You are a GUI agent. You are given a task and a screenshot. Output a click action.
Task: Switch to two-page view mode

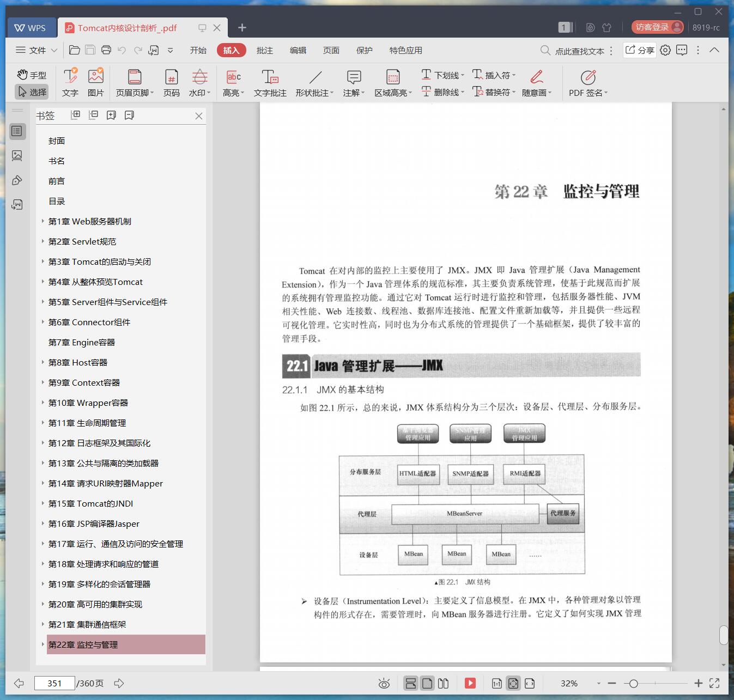pos(444,683)
